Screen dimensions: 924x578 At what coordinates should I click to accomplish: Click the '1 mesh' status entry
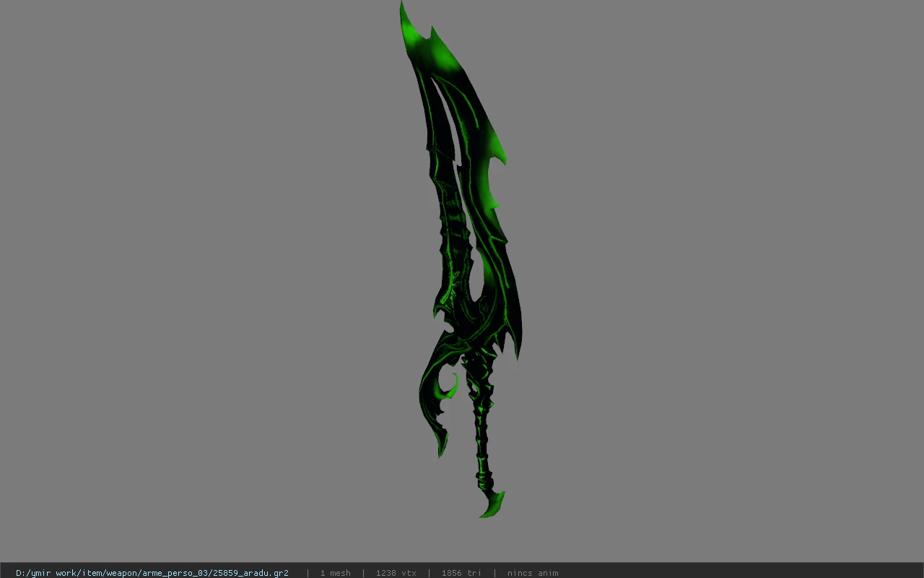pyautogui.click(x=336, y=573)
